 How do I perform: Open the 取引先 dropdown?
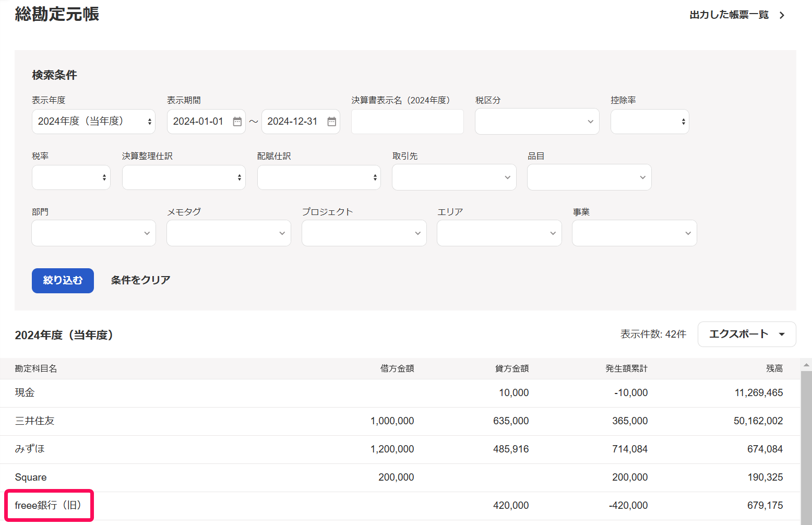coord(454,177)
